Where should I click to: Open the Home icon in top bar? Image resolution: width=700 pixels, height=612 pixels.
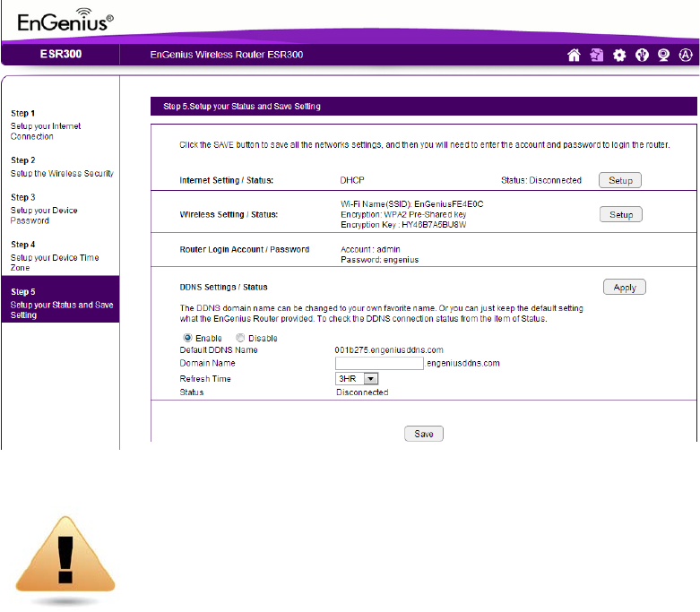pos(574,55)
